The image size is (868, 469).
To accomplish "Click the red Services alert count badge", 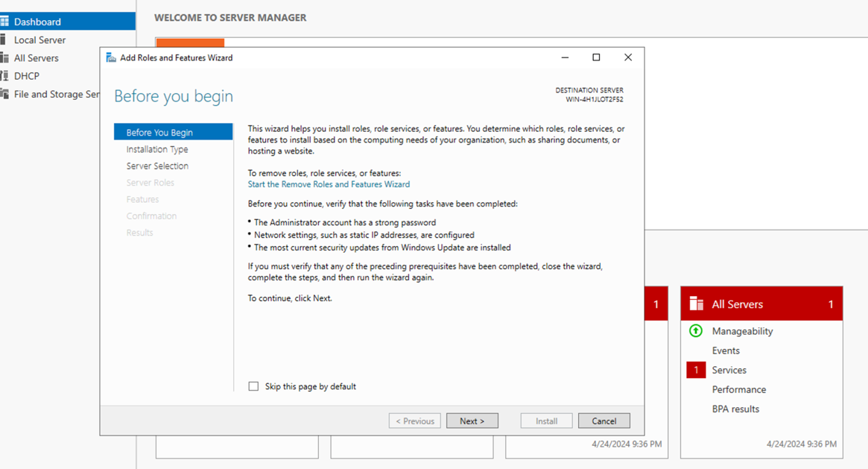I will [696, 370].
